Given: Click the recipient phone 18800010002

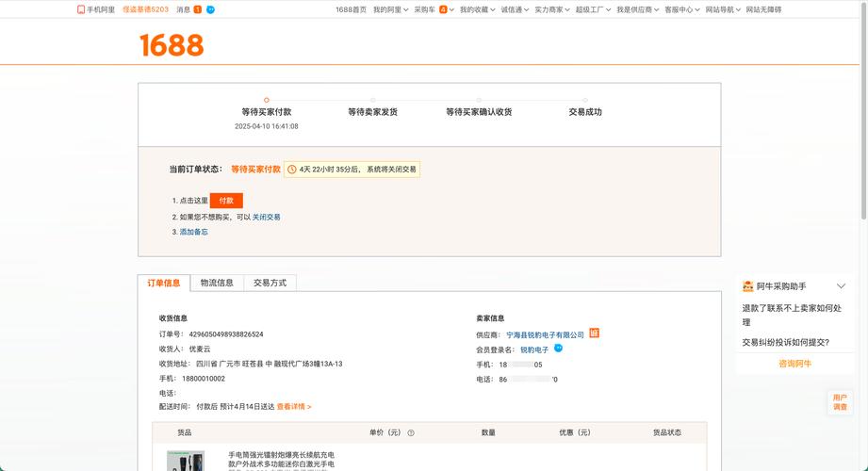Looking at the screenshot, I should pos(204,379).
